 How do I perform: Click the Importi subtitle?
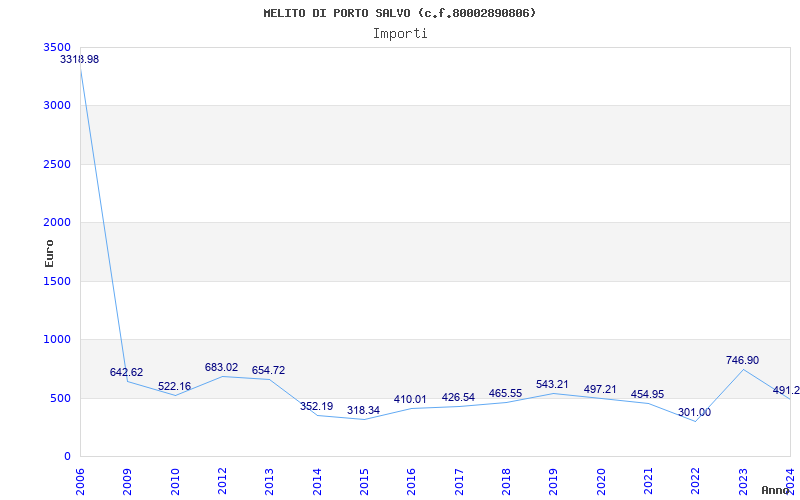[400, 34]
